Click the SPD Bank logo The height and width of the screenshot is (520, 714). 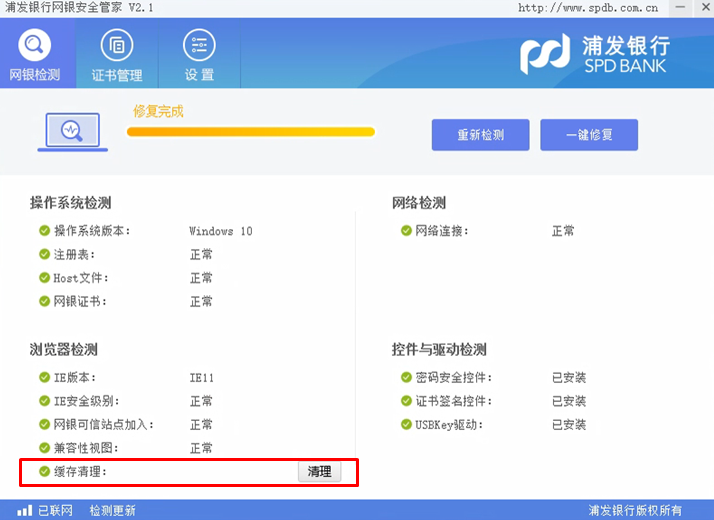[595, 54]
